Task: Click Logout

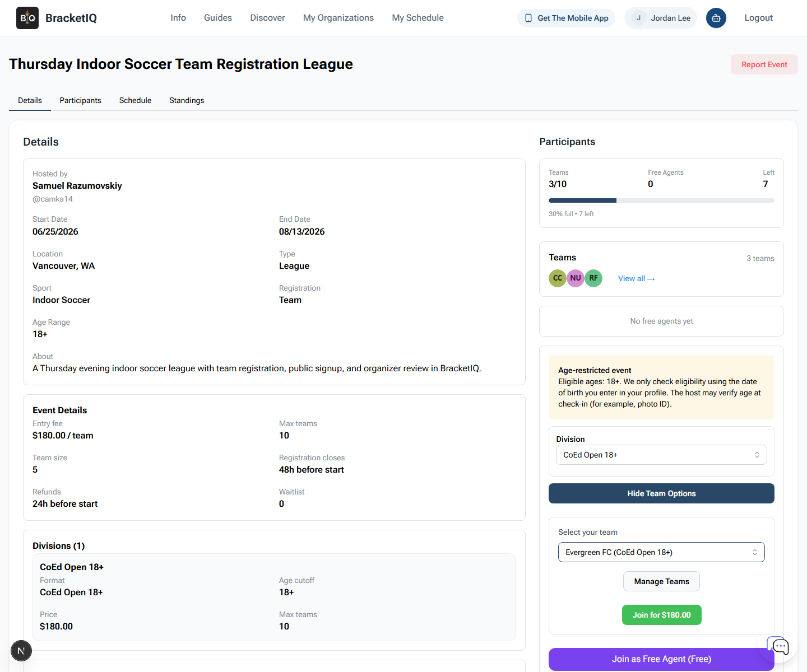Action: coord(758,18)
